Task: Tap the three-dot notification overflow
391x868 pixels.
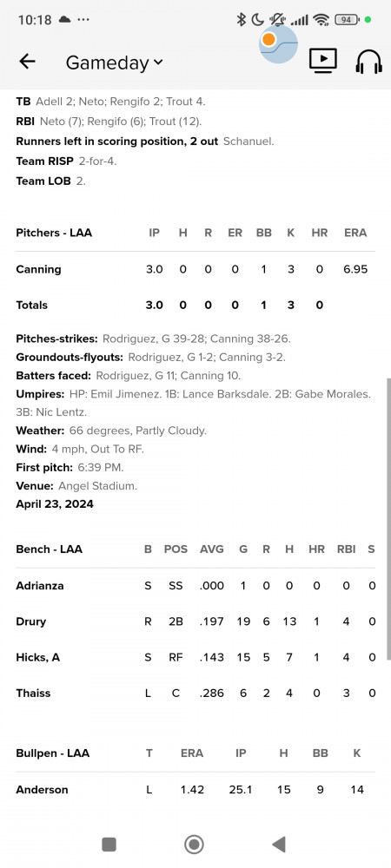Action: pos(83,20)
